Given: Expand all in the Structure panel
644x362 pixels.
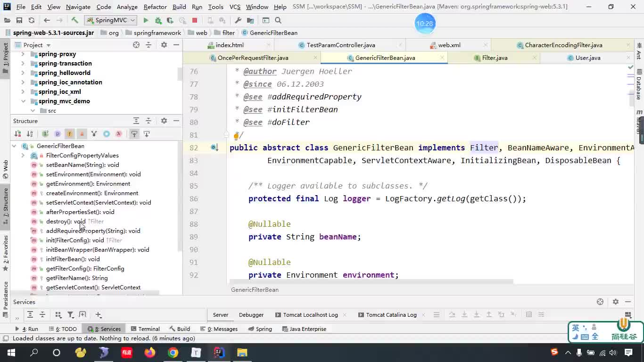Looking at the screenshot, I should click(x=136, y=121).
